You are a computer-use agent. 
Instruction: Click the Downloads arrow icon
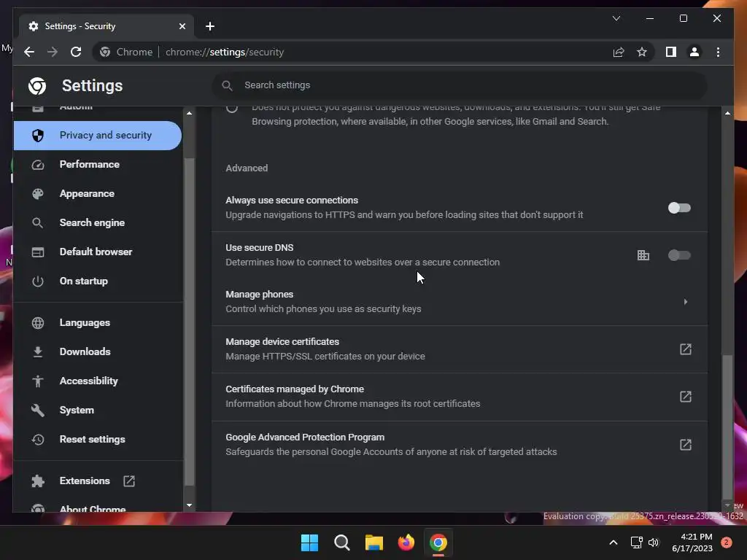[38, 352]
